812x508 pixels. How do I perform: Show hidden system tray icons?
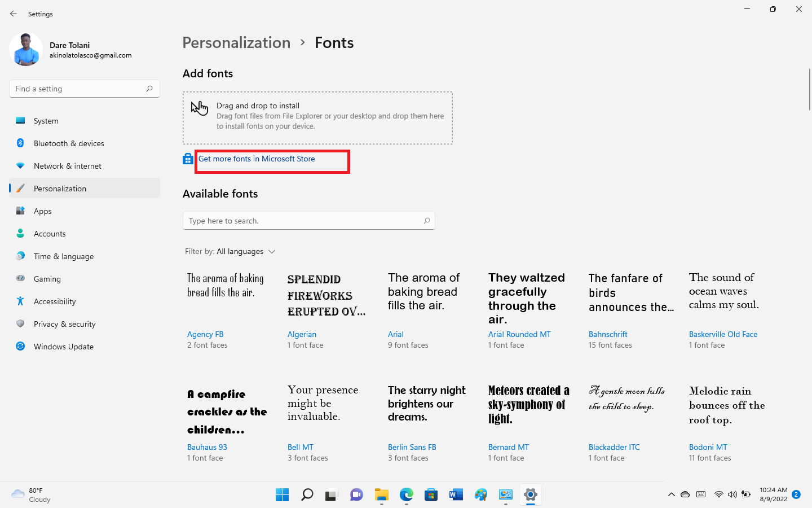click(671, 494)
